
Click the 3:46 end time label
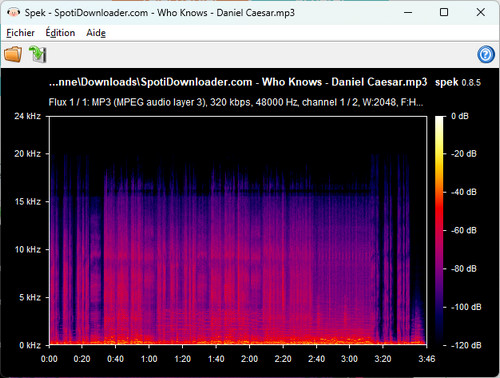tap(427, 359)
